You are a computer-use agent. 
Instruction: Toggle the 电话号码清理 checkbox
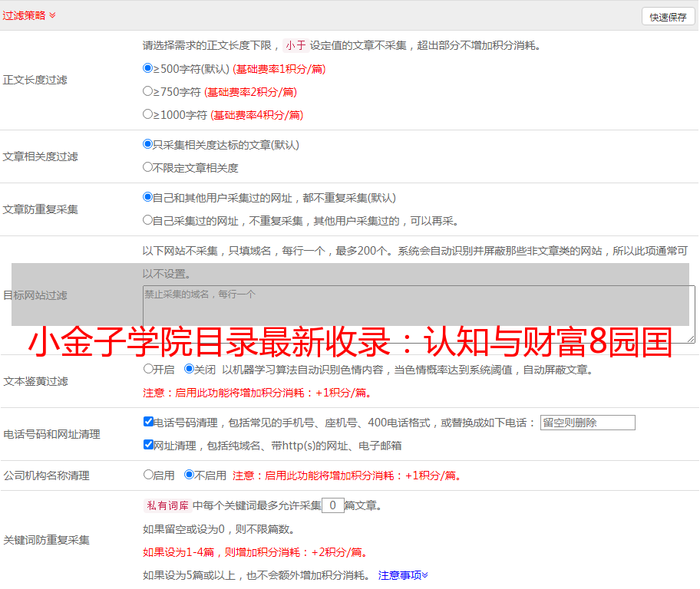click(149, 422)
